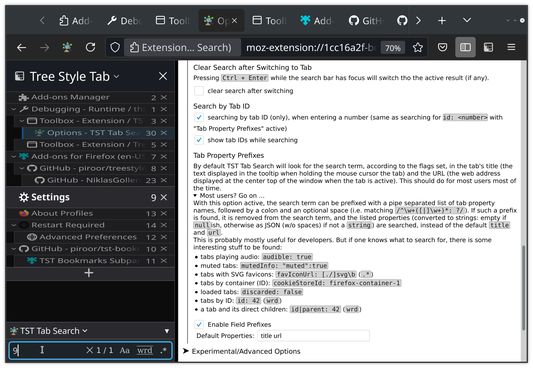Close the Settings tab in the tree
Screen dimensions: 533x368
coord(164,197)
